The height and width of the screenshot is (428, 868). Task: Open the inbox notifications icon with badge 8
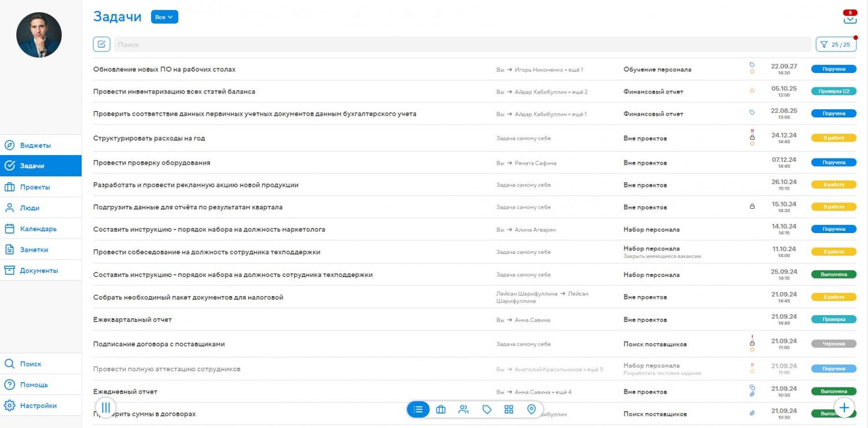[x=849, y=18]
